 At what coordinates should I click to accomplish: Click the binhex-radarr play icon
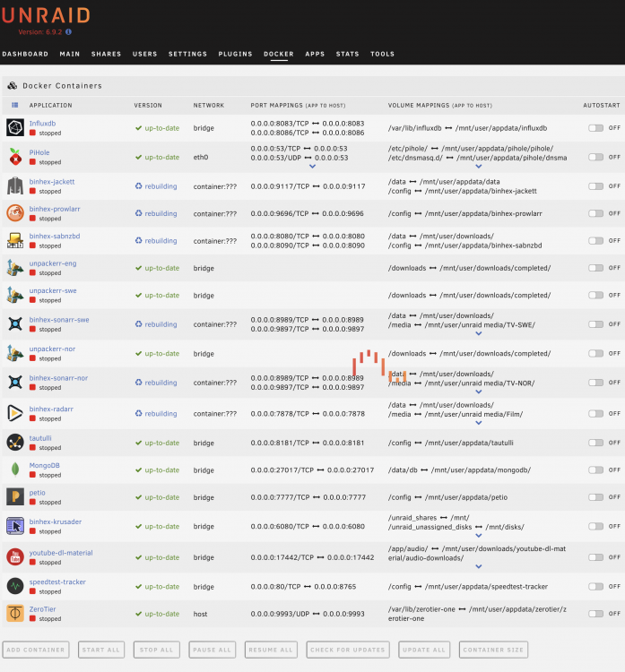pos(15,414)
